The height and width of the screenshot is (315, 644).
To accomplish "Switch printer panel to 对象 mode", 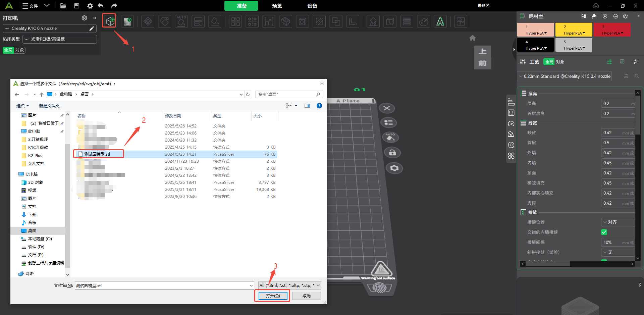I will [20, 50].
